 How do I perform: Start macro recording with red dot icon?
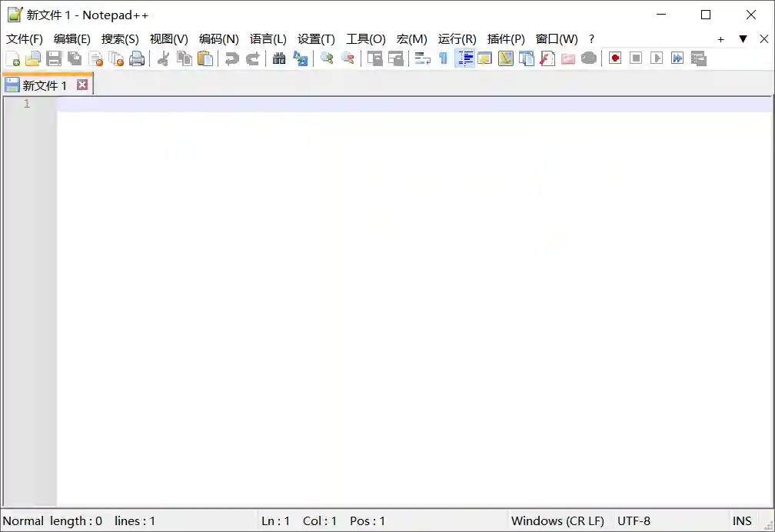pos(615,58)
